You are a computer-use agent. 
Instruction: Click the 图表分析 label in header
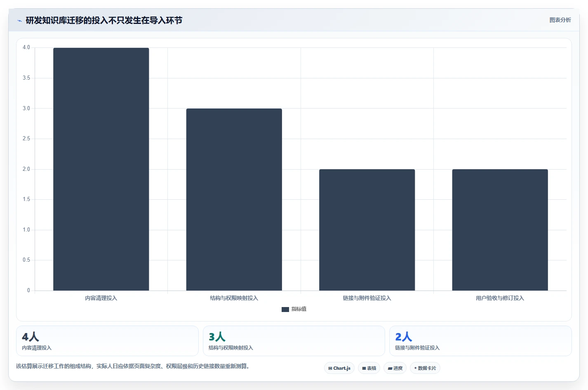click(x=560, y=20)
